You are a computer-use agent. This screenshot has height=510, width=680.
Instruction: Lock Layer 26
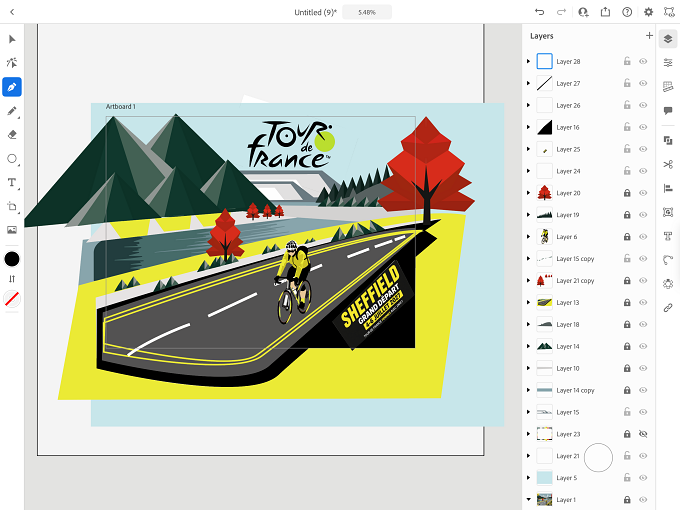(627, 105)
